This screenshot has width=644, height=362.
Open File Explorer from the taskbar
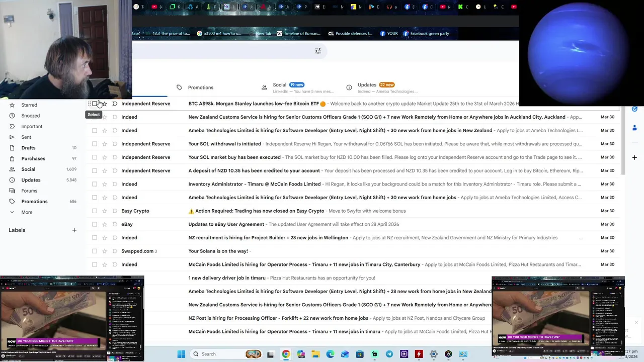315,354
